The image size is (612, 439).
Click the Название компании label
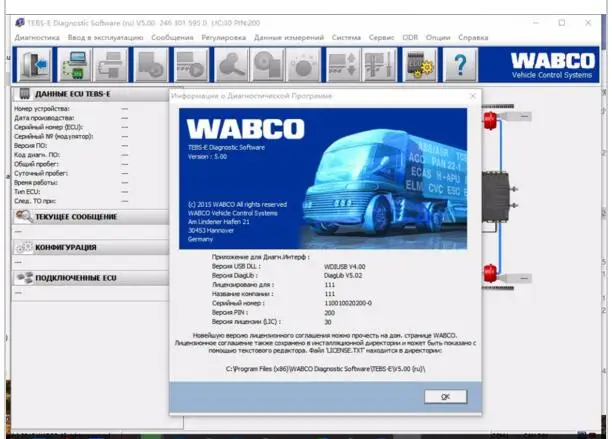(242, 294)
